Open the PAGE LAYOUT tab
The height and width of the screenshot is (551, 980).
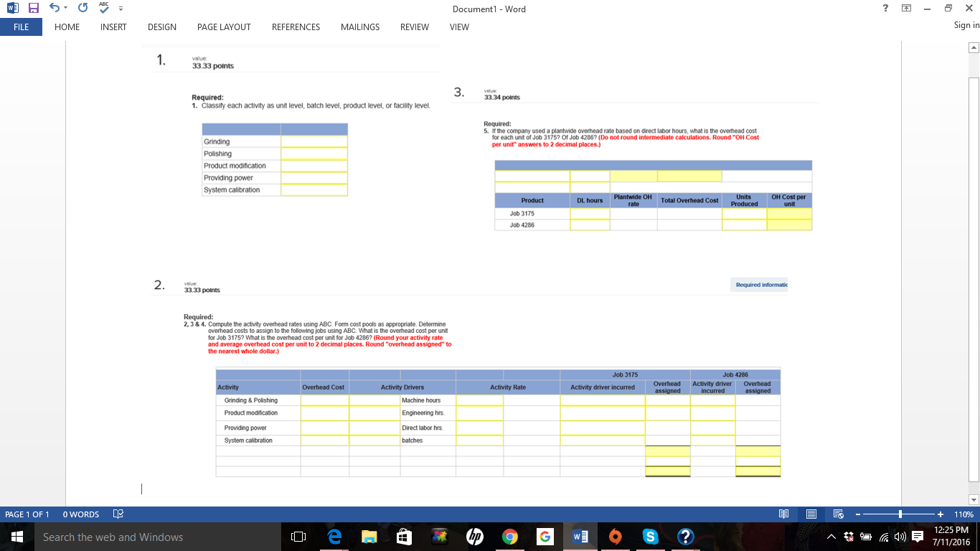tap(224, 27)
